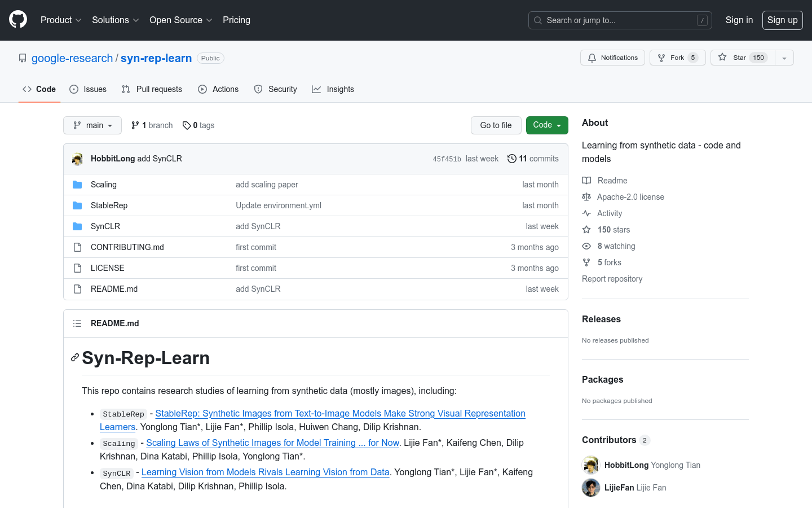Viewport: 812px width, 508px height.
Task: Click the LICENSE file icon
Action: [77, 268]
